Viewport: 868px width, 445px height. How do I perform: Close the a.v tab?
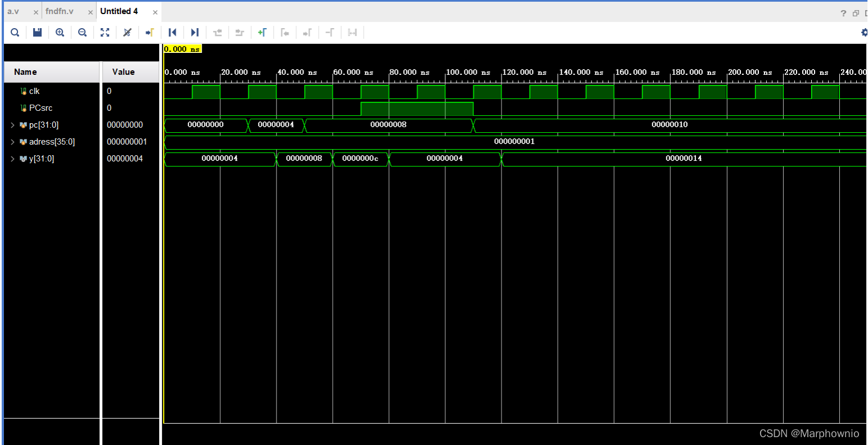[x=35, y=12]
